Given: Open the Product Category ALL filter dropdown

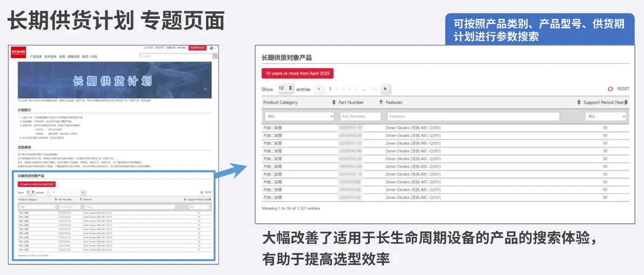Looking at the screenshot, I should [300, 116].
